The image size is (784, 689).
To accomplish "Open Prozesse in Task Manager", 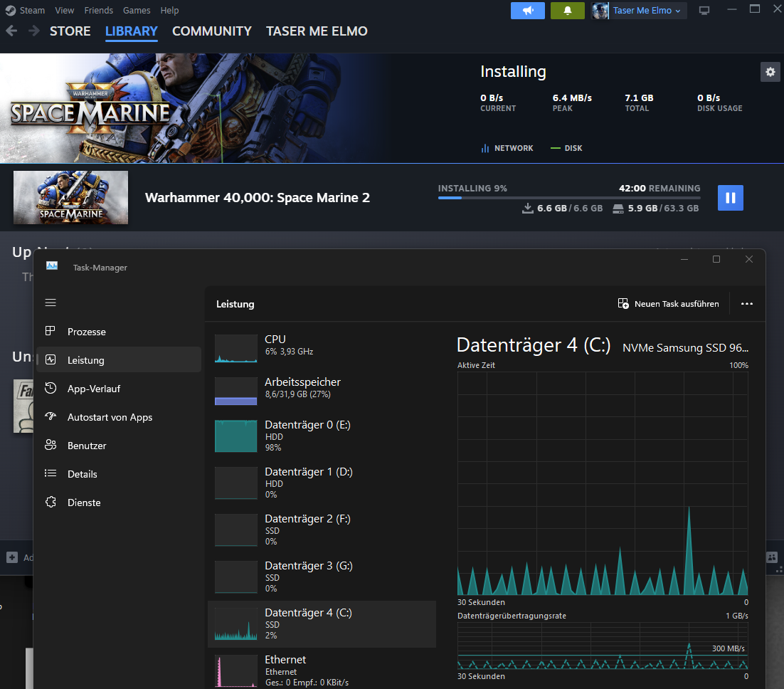I will pyautogui.click(x=119, y=332).
